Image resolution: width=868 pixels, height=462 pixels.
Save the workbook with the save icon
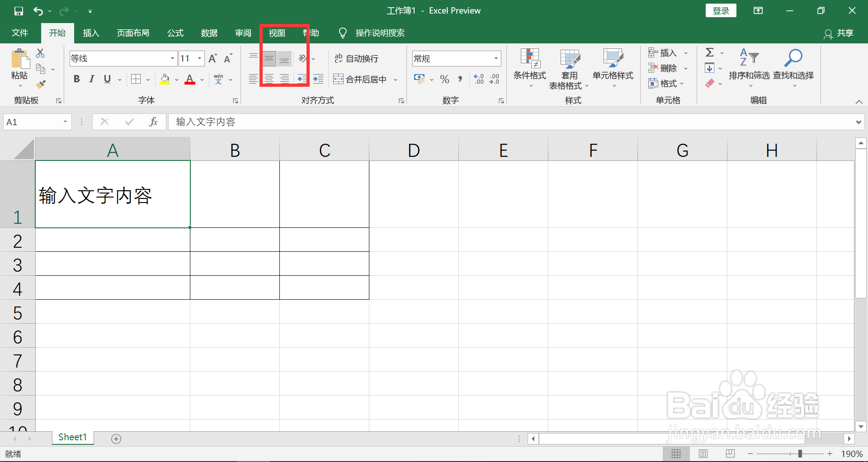[19, 11]
